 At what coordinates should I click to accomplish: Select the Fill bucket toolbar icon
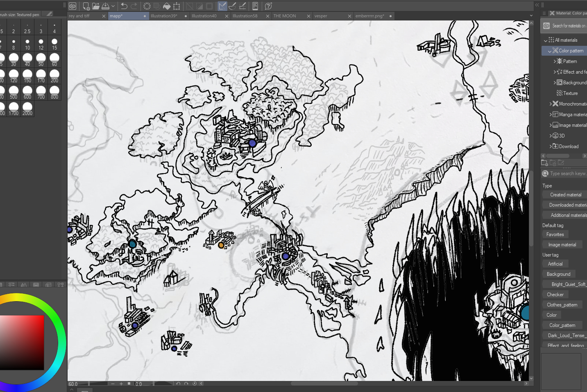coord(167,6)
